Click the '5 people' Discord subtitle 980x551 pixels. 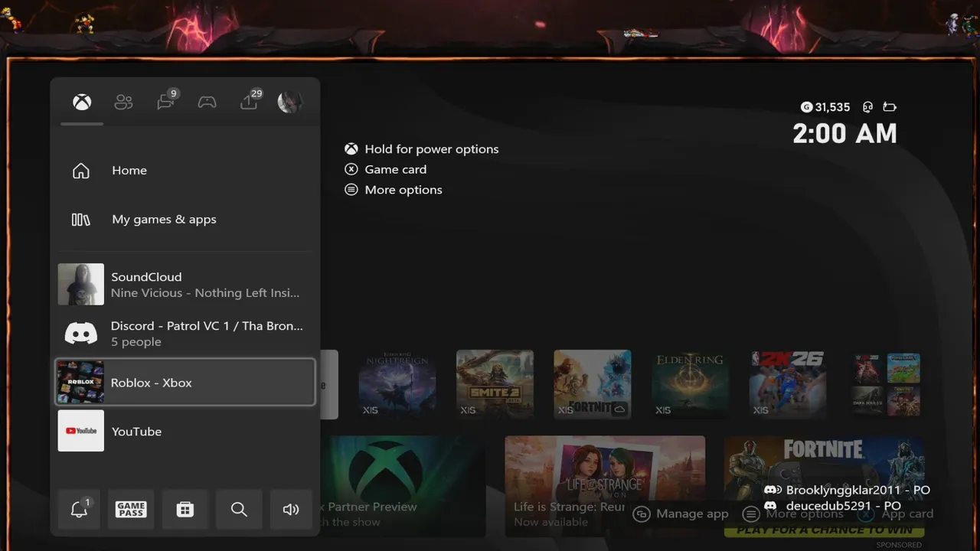136,342
